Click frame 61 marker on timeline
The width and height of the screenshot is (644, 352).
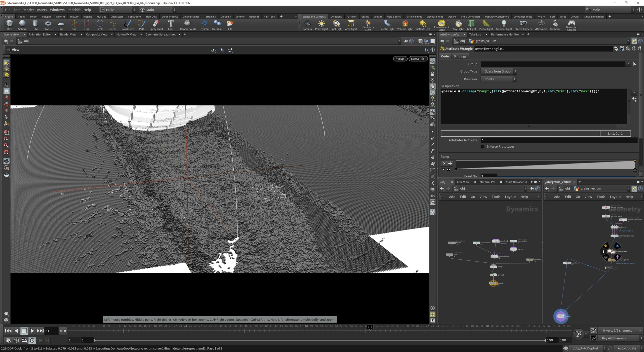point(370,327)
